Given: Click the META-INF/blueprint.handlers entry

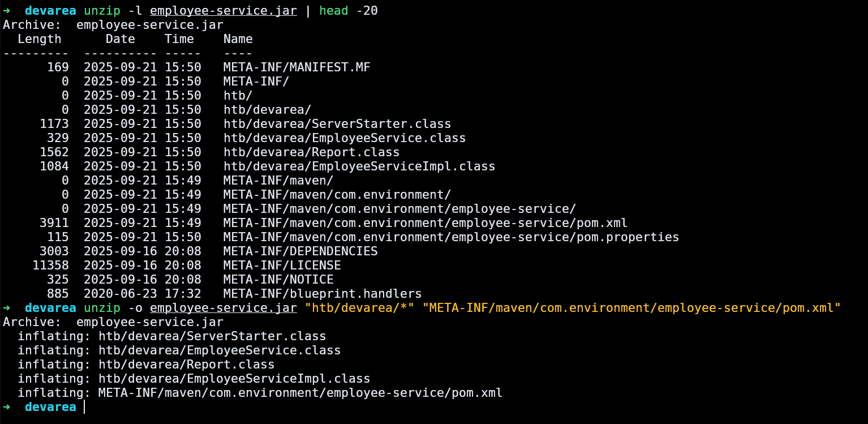Looking at the screenshot, I should pos(323,294).
